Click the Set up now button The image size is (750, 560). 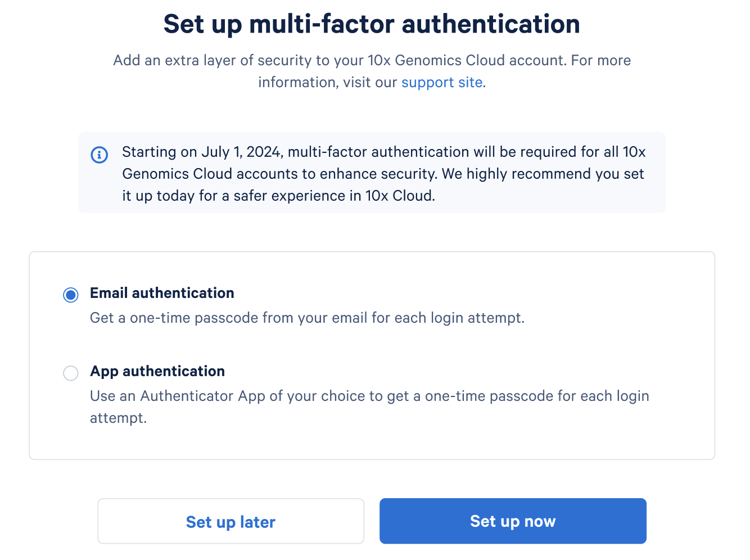click(x=512, y=521)
